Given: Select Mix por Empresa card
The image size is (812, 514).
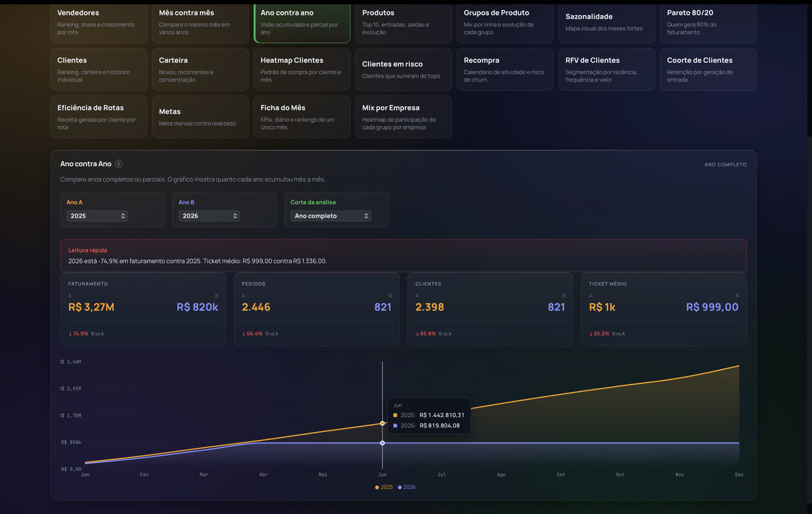Looking at the screenshot, I should click(x=403, y=117).
